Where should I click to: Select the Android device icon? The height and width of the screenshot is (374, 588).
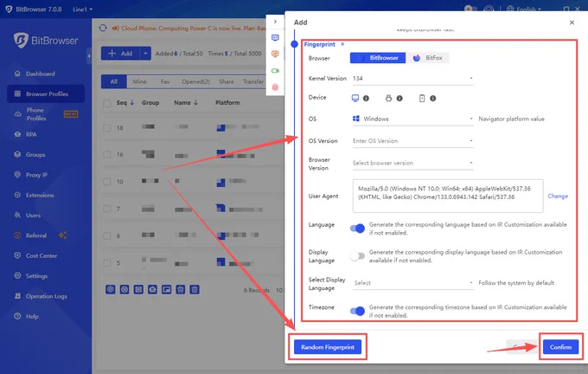(x=388, y=98)
